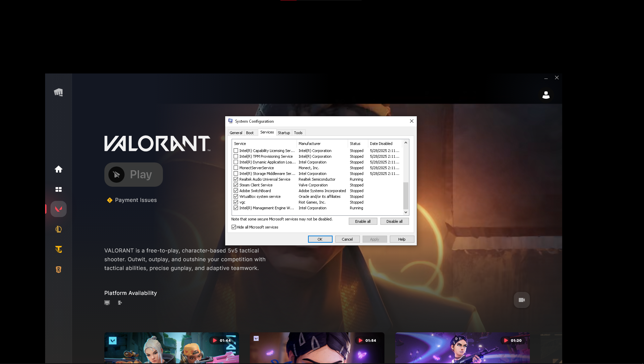Select the 'Riot Games, Inc.' manufacturer cell
This screenshot has width=644, height=364.
pyautogui.click(x=312, y=202)
